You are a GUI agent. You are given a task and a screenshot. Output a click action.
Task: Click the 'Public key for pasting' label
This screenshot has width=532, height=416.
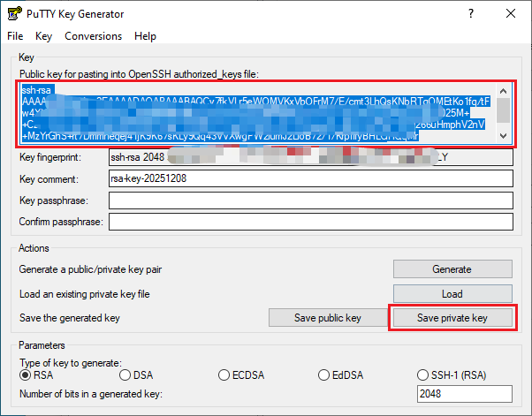tap(139, 74)
